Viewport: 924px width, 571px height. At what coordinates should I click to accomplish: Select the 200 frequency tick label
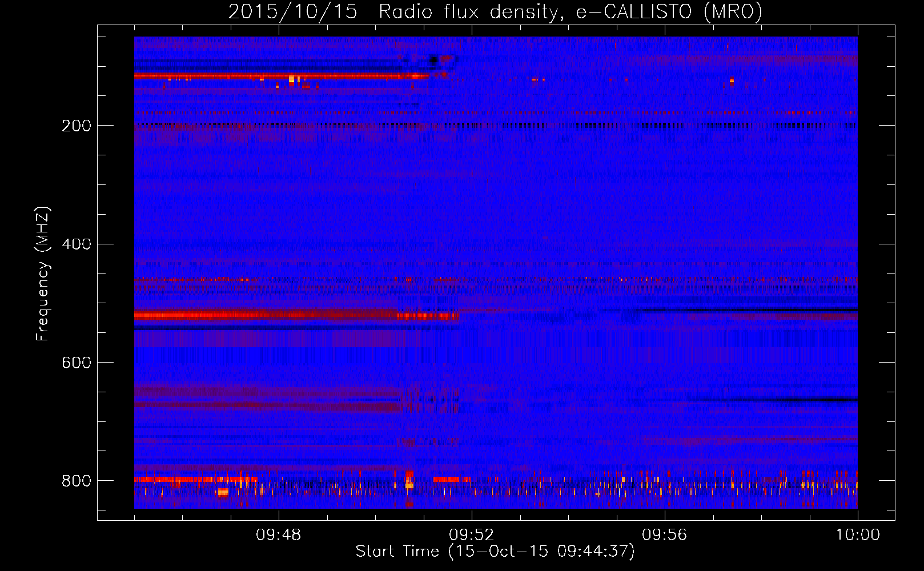point(77,126)
